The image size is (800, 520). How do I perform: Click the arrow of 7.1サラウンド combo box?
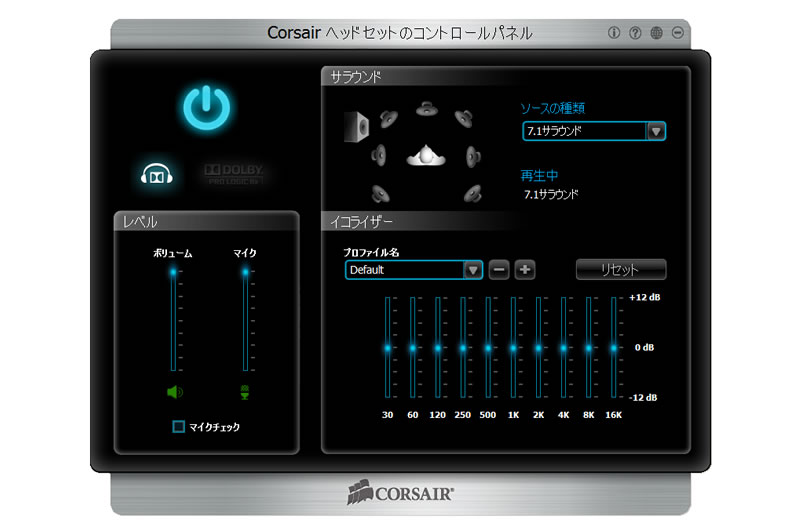[x=656, y=132]
